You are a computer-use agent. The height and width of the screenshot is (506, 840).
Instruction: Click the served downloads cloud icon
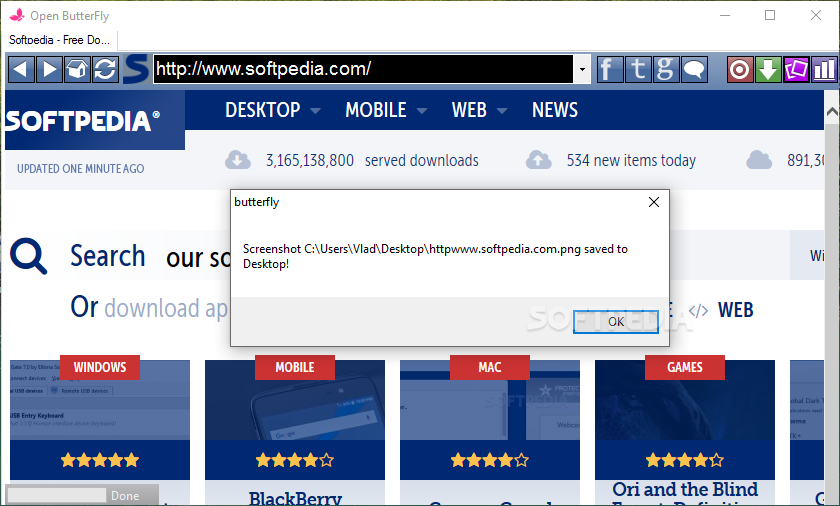pyautogui.click(x=237, y=160)
